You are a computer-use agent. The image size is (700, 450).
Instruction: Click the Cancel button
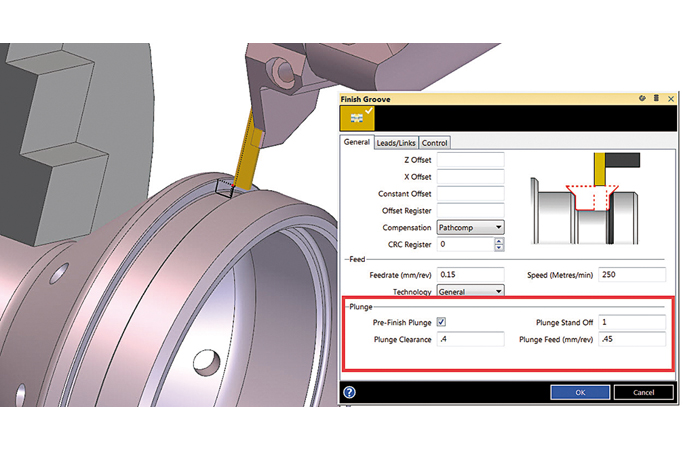(x=643, y=392)
